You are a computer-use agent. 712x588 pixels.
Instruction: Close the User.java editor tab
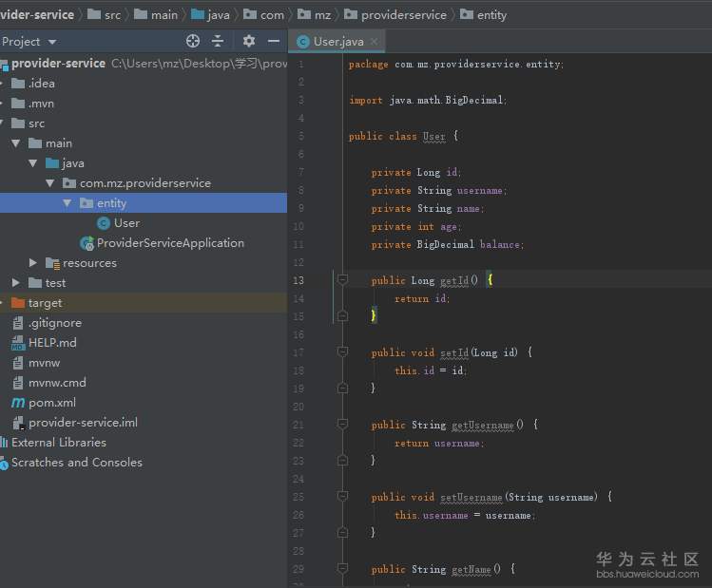(x=375, y=42)
